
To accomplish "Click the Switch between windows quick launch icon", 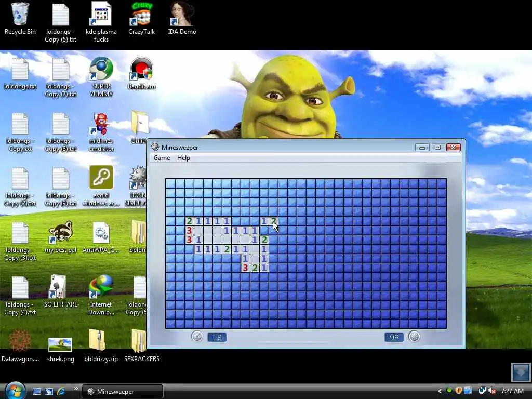I will [49, 391].
